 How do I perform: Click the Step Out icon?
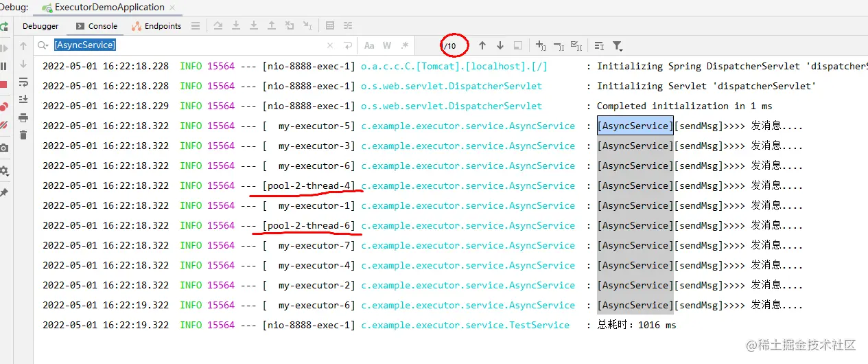click(272, 26)
